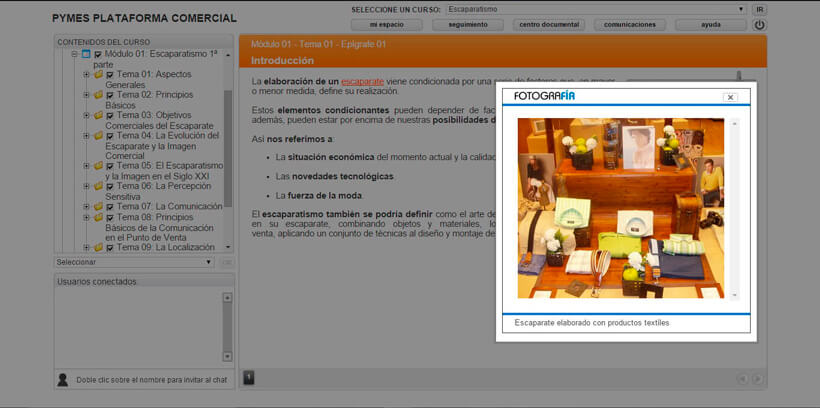Toggle checkbox for Tema 01: Aspectos Generales

(110, 75)
